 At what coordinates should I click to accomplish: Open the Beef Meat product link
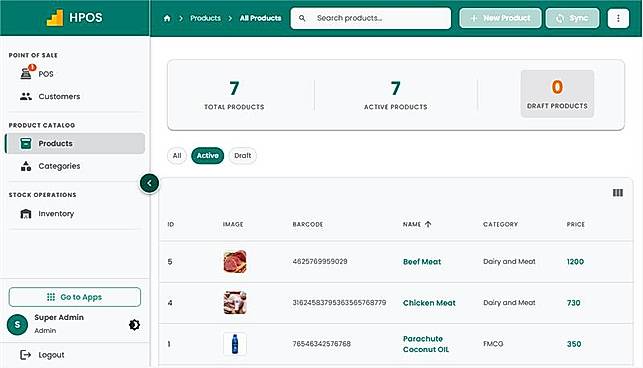422,262
